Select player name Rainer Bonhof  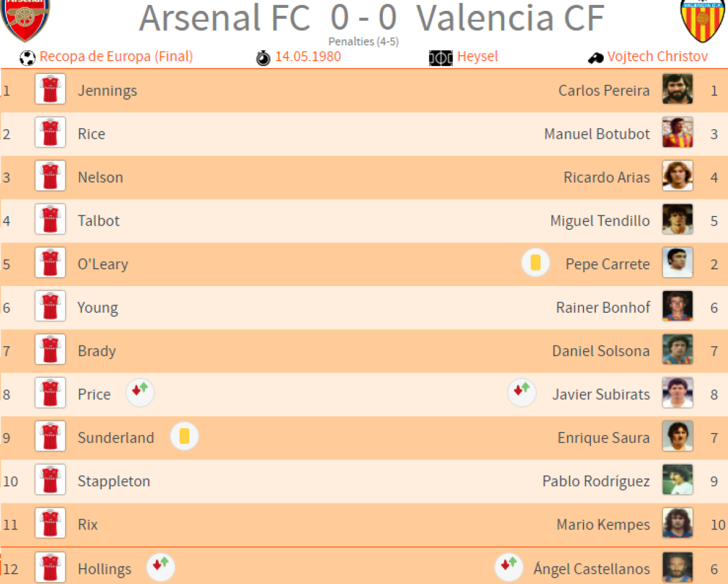click(x=602, y=307)
